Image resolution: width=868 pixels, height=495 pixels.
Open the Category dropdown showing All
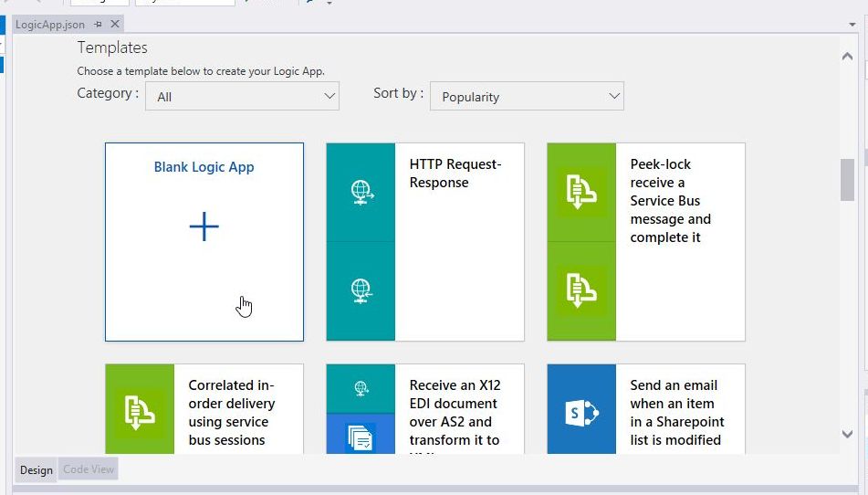pyautogui.click(x=242, y=97)
